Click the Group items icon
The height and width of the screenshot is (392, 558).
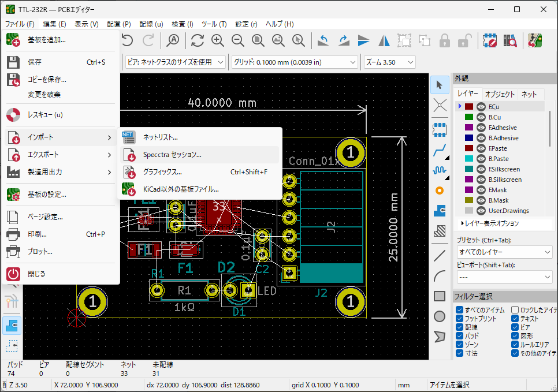(404, 40)
